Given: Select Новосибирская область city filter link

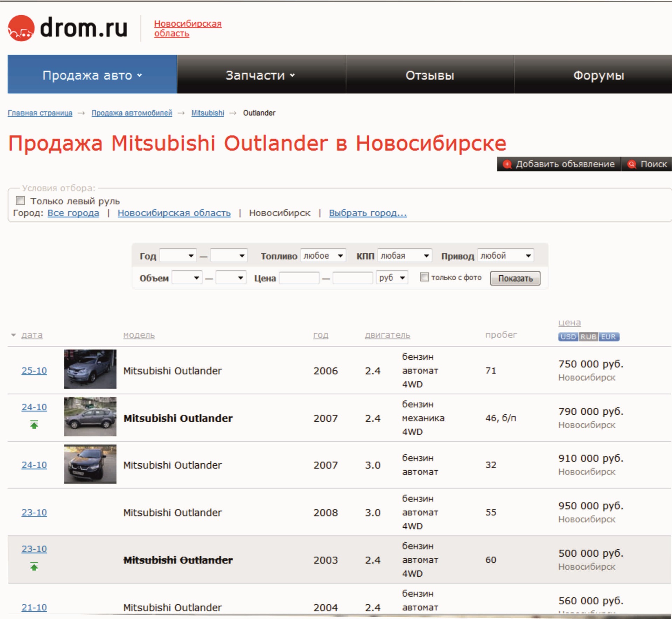Looking at the screenshot, I should point(174,213).
